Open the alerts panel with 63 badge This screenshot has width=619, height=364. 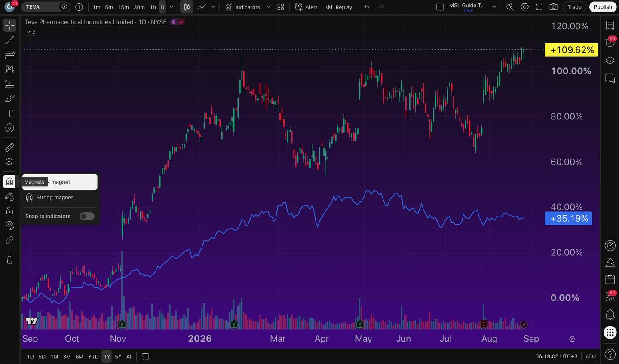[610, 42]
